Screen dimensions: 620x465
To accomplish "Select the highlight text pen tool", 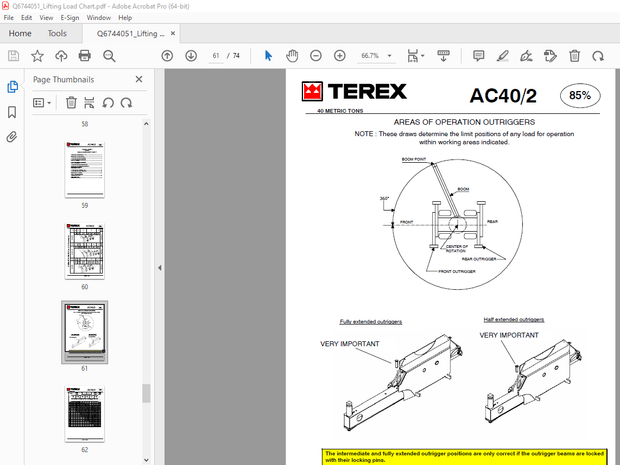I will pos(503,56).
